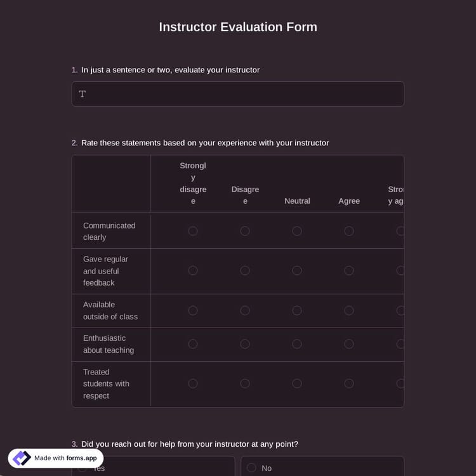
Task: Select Disagree for Communicated clearly
Action: coord(245,231)
